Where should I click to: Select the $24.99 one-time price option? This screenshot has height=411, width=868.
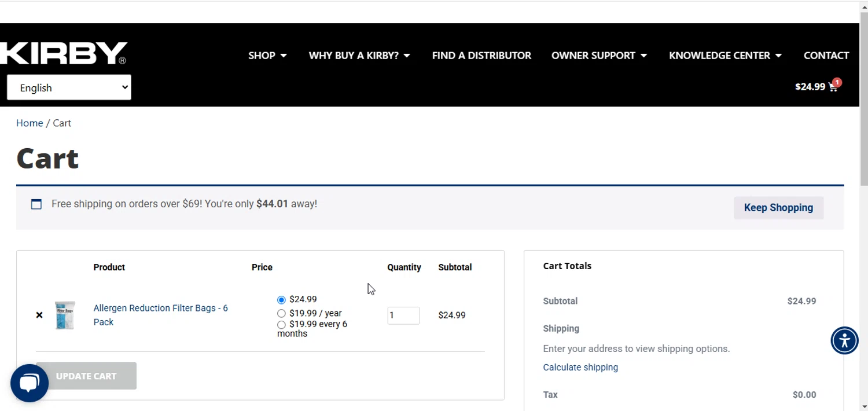pyautogui.click(x=281, y=300)
